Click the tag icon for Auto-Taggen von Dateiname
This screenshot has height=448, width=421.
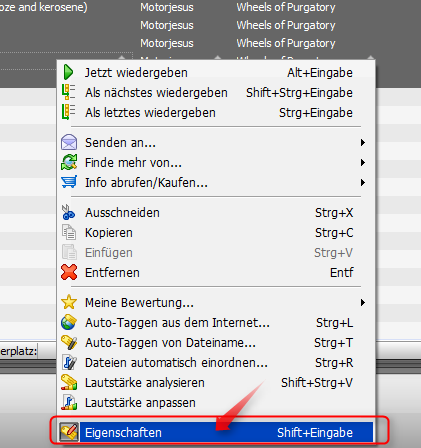69,342
